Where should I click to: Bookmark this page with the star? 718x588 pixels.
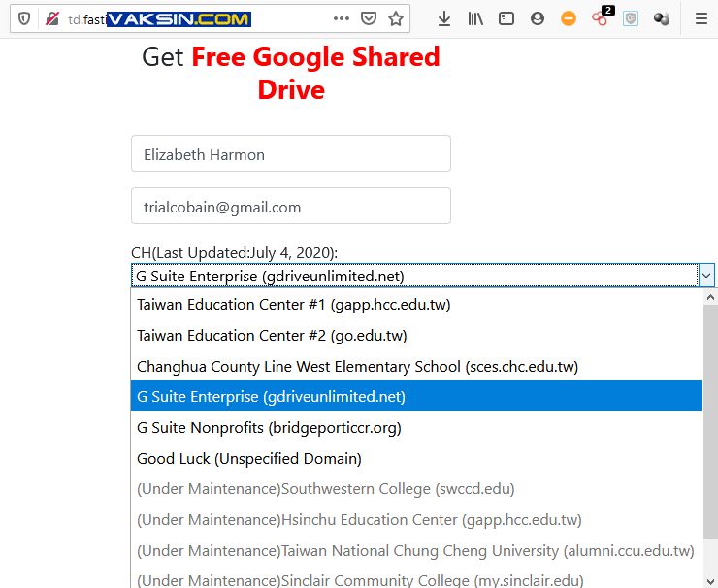tap(396, 18)
